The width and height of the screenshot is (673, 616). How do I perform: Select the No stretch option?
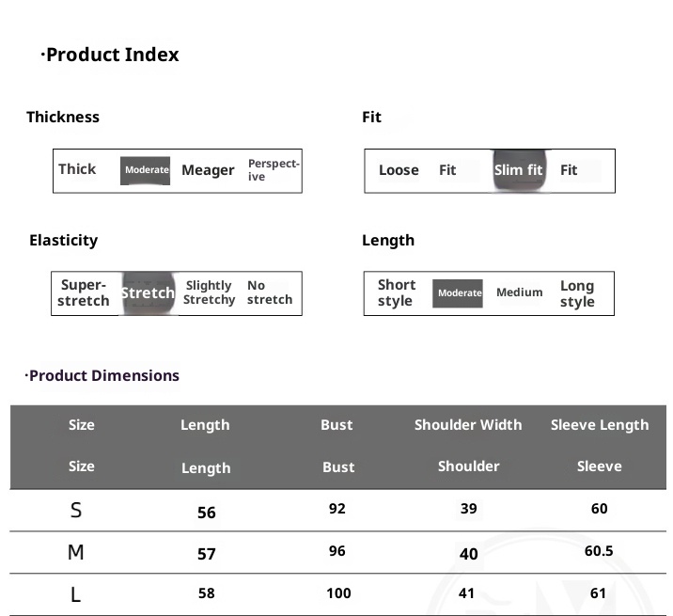point(269,292)
